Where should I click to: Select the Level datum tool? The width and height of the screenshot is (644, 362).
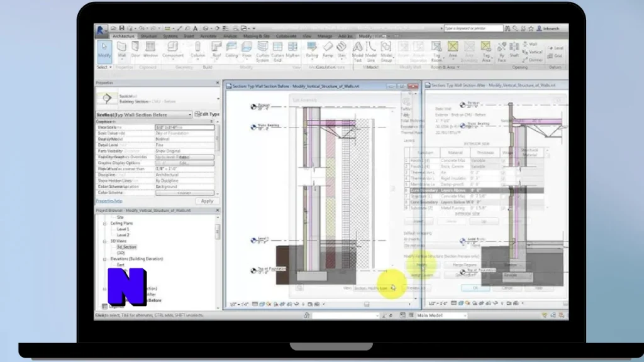556,48
